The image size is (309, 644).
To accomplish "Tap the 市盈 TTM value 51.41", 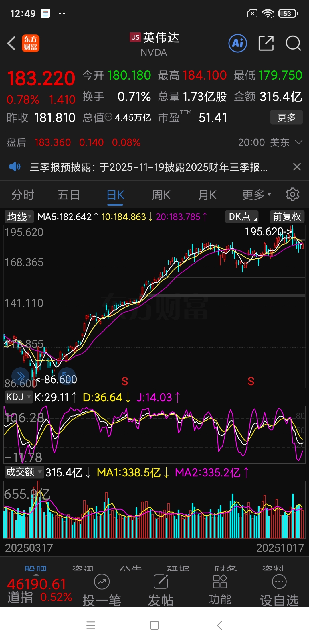I will pyautogui.click(x=213, y=117).
